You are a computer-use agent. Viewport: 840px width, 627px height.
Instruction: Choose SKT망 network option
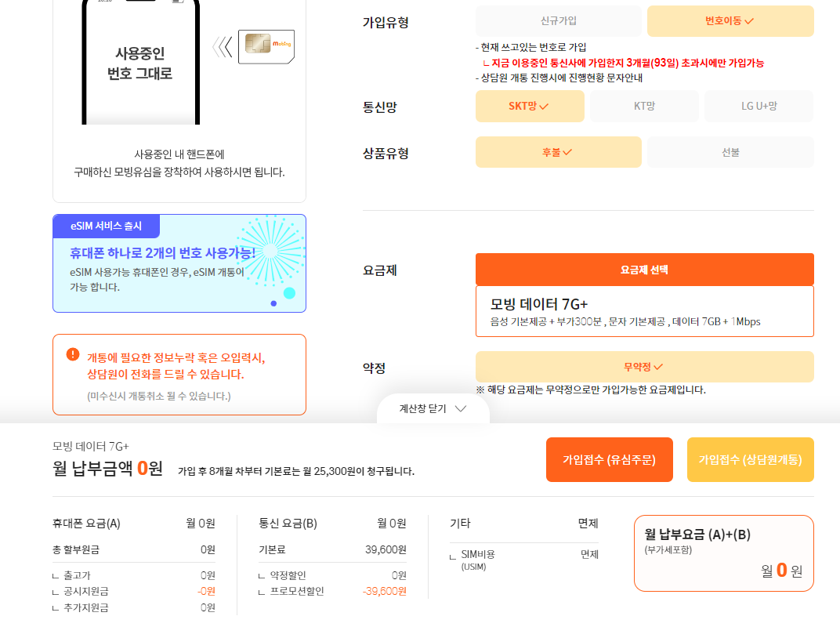pos(529,106)
